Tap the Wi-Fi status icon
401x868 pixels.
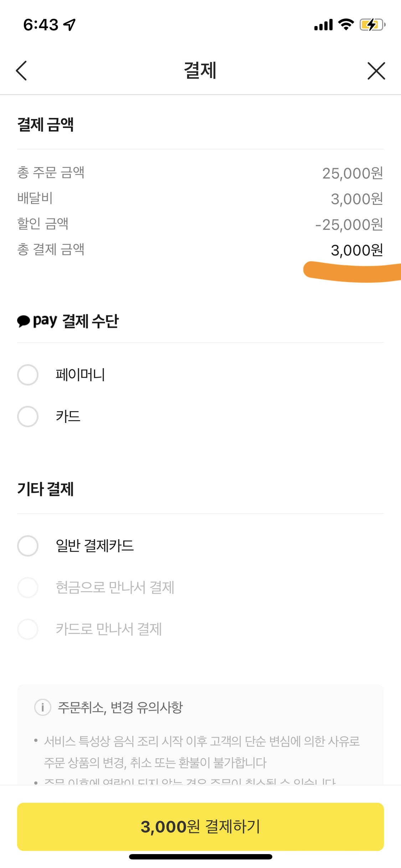pyautogui.click(x=346, y=25)
